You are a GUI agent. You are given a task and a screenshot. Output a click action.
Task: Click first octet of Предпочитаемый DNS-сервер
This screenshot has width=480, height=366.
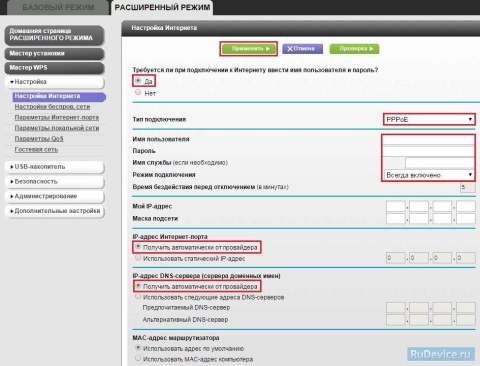pyautogui.click(x=396, y=308)
